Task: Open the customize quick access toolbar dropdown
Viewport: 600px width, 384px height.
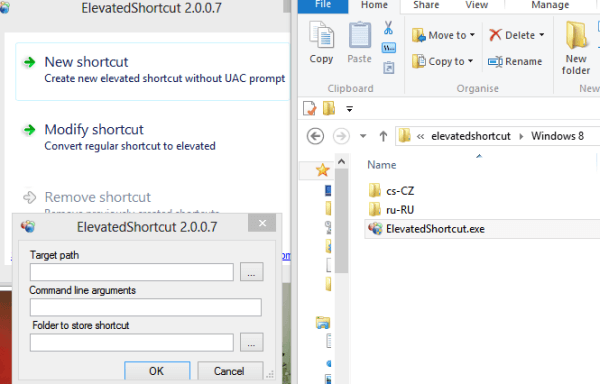Action: tap(349, 109)
